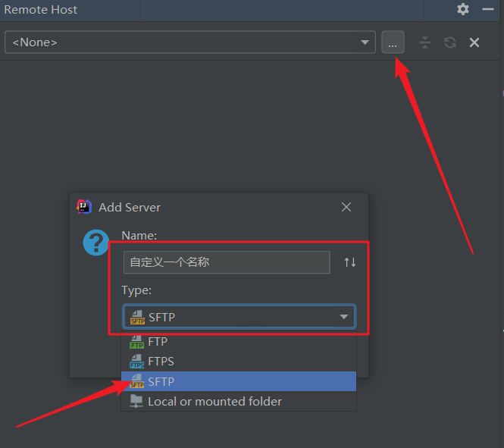
Task: Pick the highlighted SFTP list option
Action: [161, 381]
